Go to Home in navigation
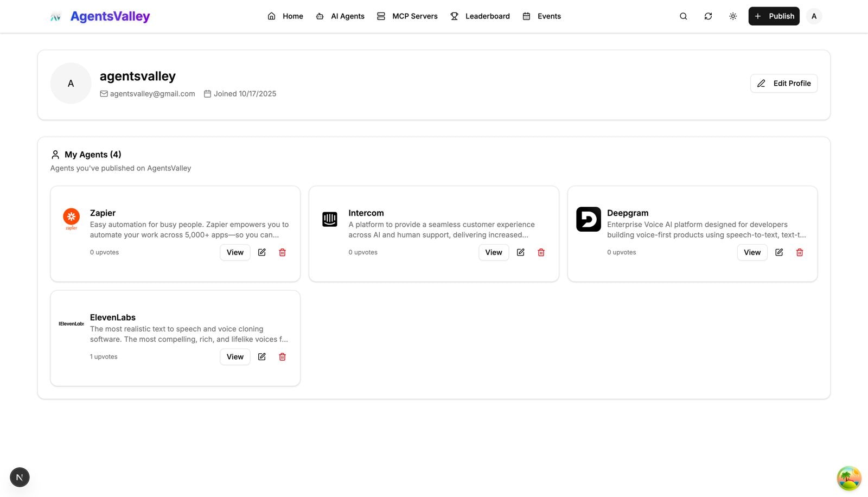This screenshot has width=868, height=497. click(285, 16)
